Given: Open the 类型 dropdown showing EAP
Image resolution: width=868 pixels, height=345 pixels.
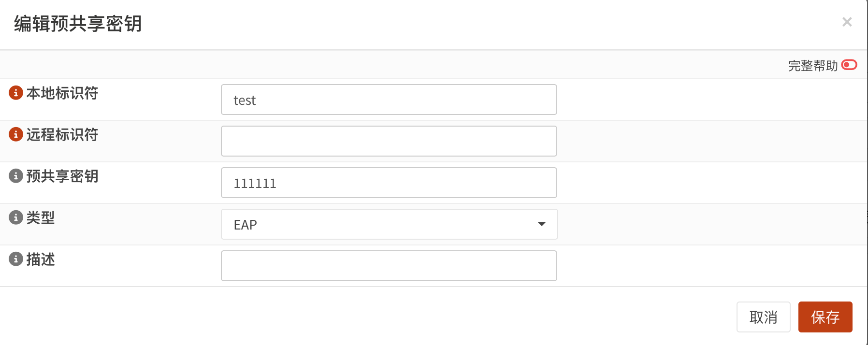Looking at the screenshot, I should pyautogui.click(x=389, y=224).
